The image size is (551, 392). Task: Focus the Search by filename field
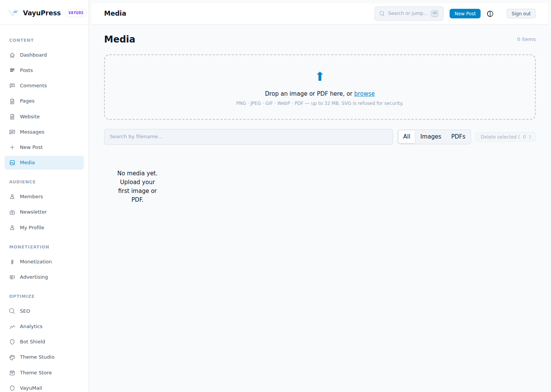click(x=248, y=137)
